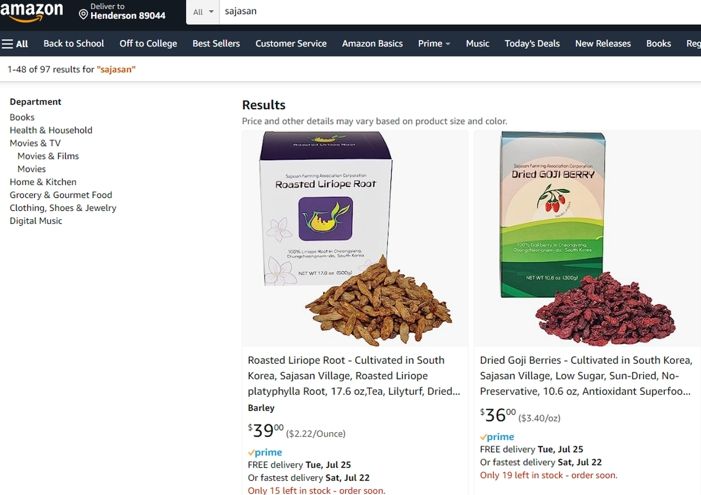Select the Movies & Films subcategory
The height and width of the screenshot is (495, 701).
(48, 156)
